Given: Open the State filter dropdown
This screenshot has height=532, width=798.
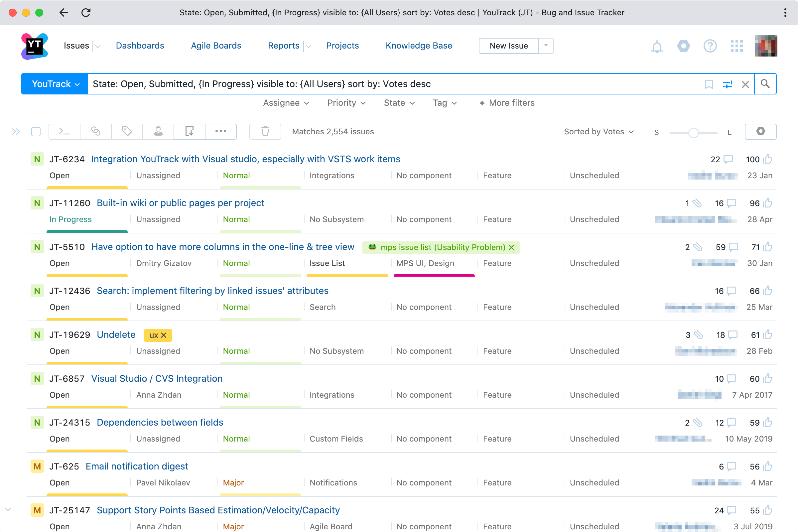Looking at the screenshot, I should (x=399, y=103).
